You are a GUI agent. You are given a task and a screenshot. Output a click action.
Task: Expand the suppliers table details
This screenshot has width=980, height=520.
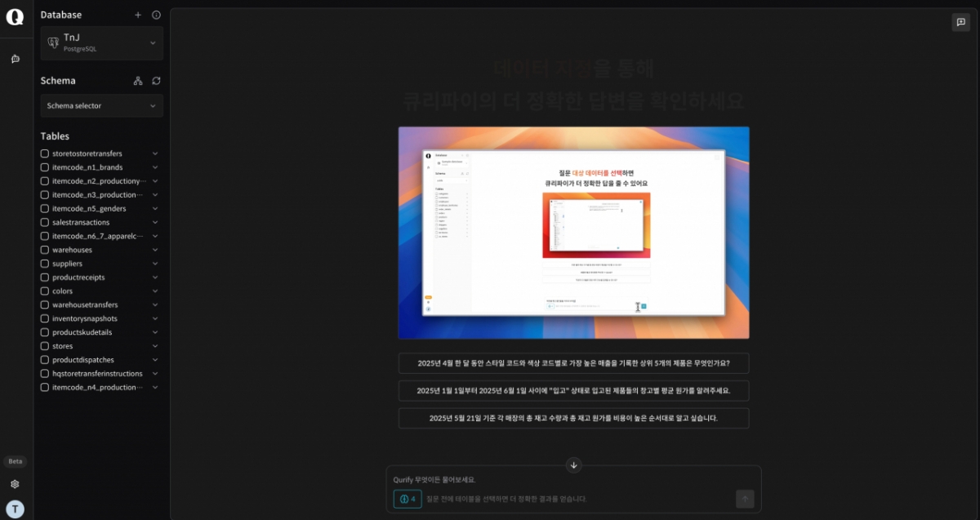click(x=155, y=263)
